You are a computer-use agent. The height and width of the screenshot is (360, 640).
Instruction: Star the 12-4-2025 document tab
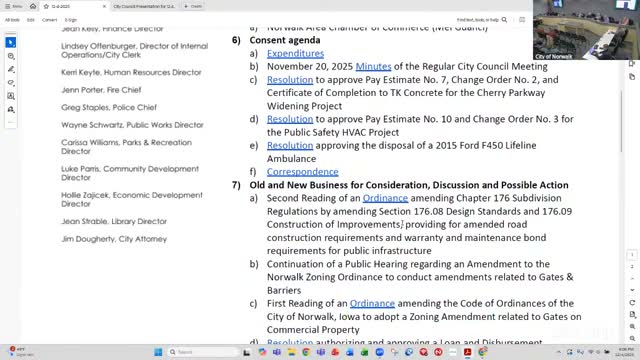tap(46, 7)
